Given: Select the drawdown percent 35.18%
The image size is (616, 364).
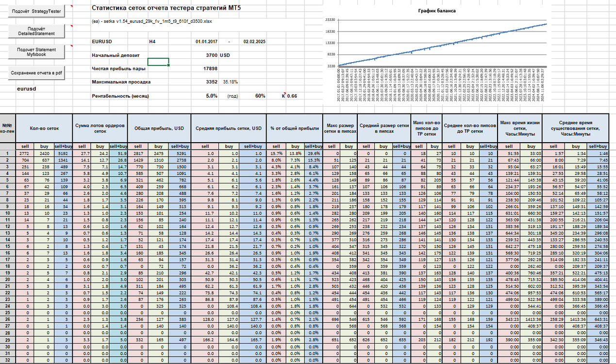Looking at the screenshot, I should point(230,82).
